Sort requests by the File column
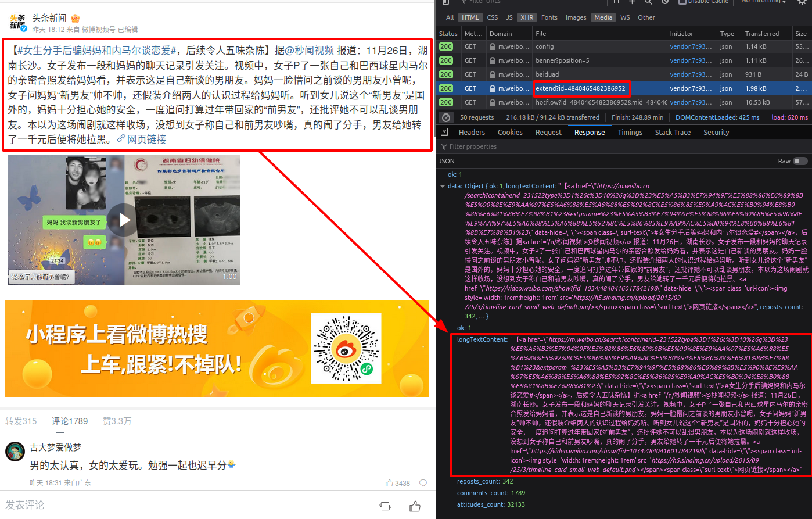 [x=599, y=34]
